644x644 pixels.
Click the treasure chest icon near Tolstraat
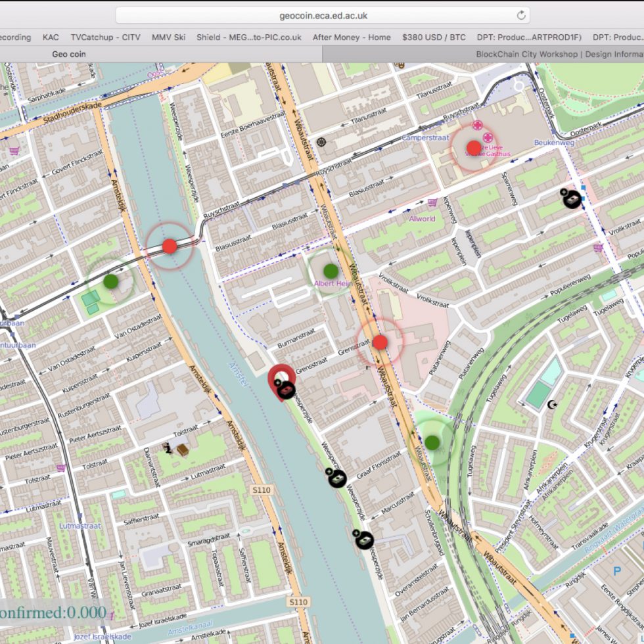pos(181,450)
